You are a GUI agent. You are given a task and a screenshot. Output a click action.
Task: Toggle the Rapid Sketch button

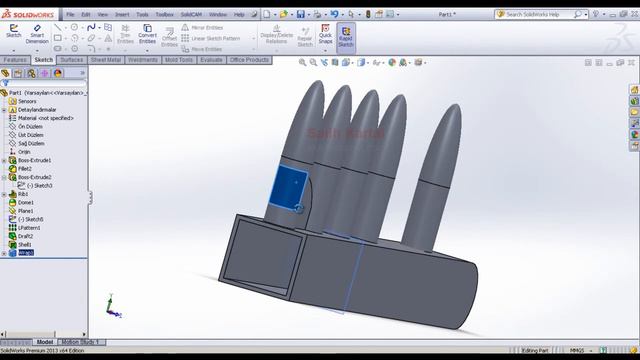tap(346, 37)
